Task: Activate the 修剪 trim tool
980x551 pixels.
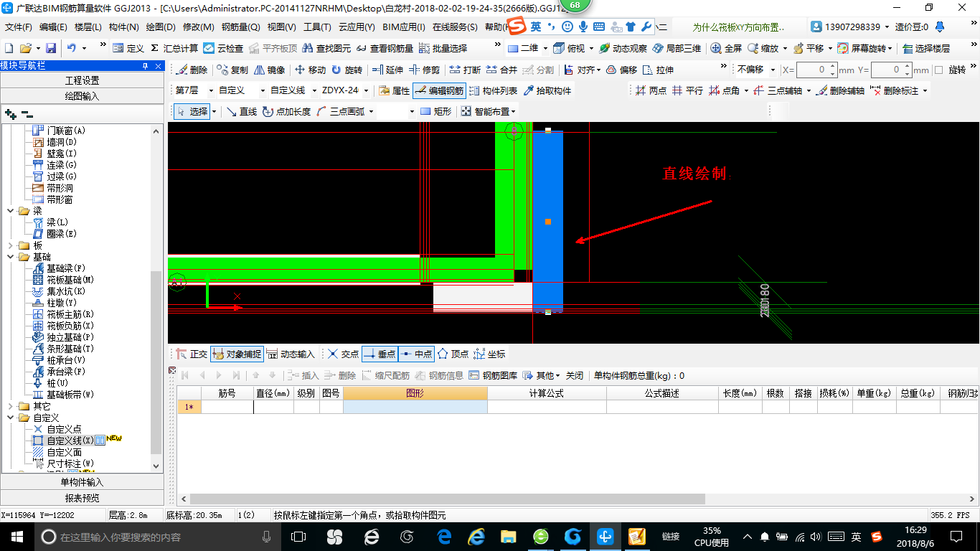Action: 425,70
